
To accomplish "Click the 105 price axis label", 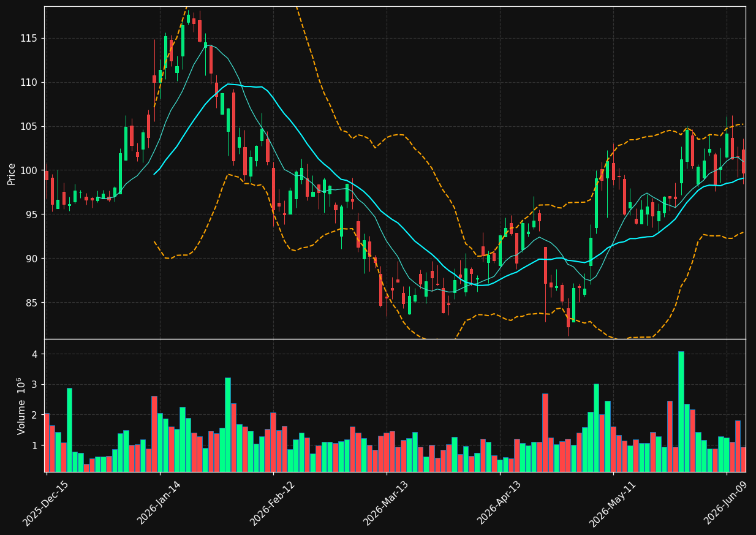I will pos(30,126).
